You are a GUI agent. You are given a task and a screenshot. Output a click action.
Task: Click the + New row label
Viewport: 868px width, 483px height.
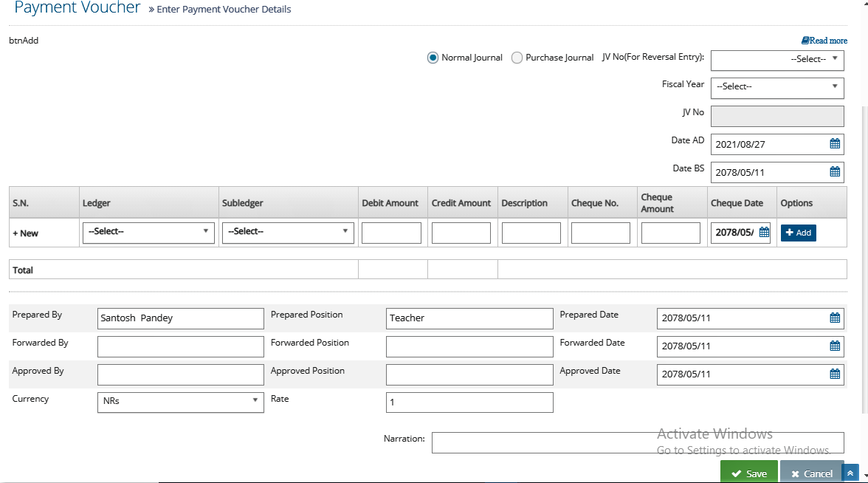pos(25,233)
